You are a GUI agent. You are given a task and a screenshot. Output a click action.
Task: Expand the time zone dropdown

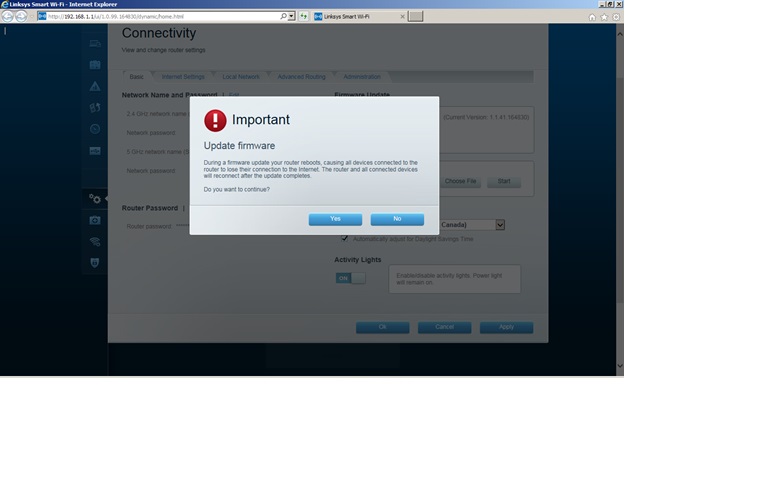[500, 225]
